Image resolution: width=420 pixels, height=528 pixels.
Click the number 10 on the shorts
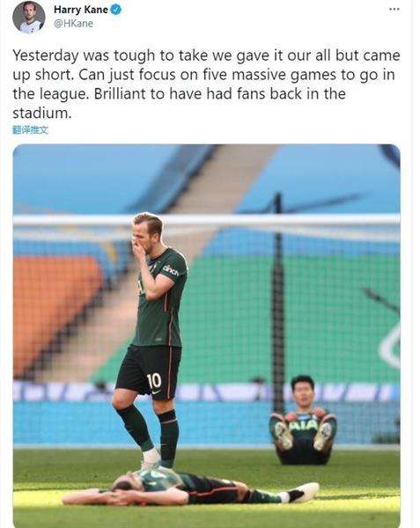154,381
